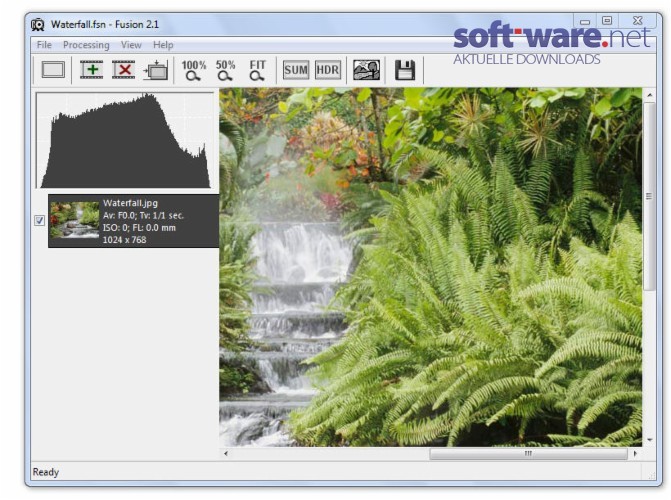Screen dimensions: 671x500
Task: Click the vertical scrollbar up arrow
Action: (650, 95)
